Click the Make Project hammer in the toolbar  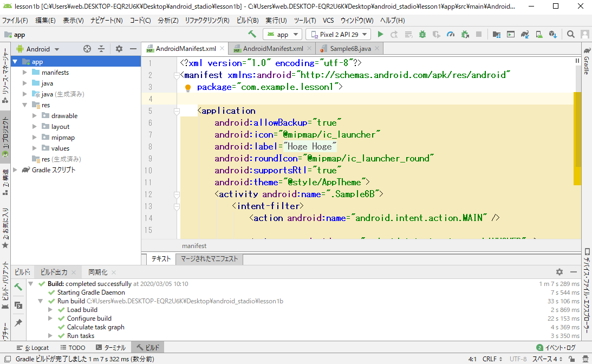252,35
